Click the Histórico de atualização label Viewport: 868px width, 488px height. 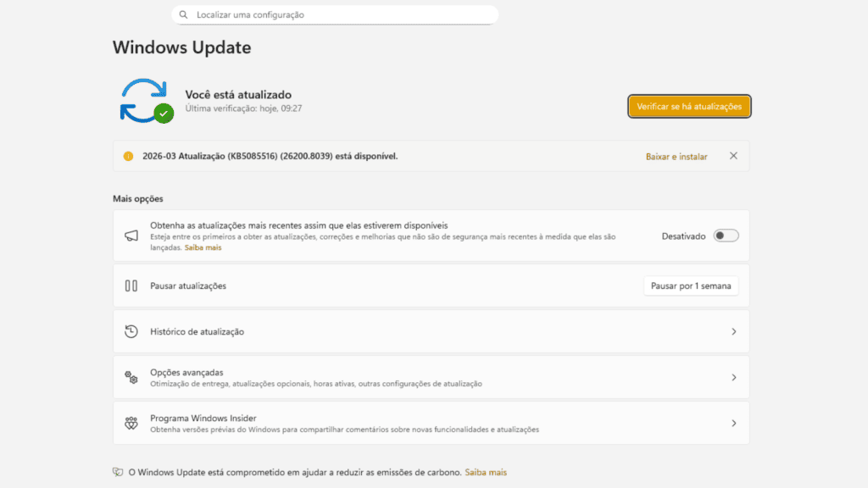[x=197, y=332]
